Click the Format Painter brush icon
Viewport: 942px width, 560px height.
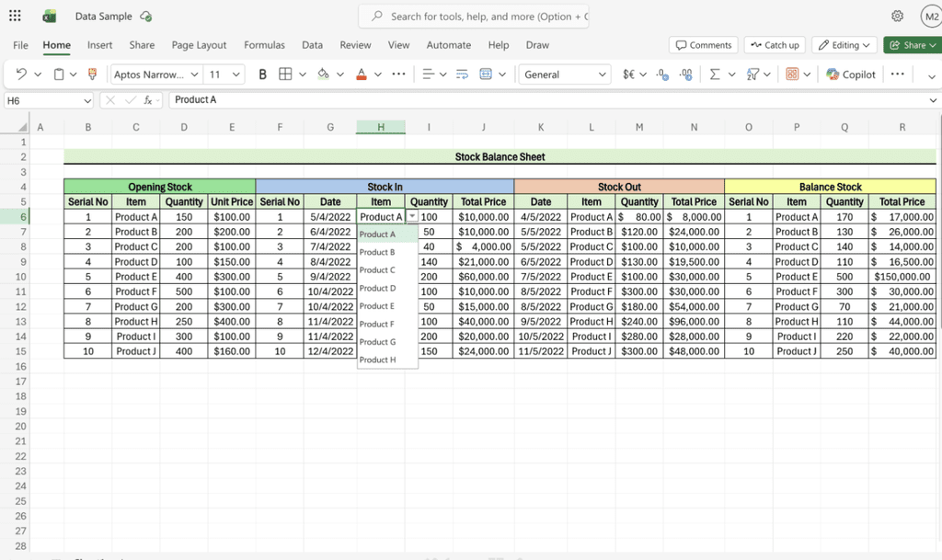pos(92,74)
